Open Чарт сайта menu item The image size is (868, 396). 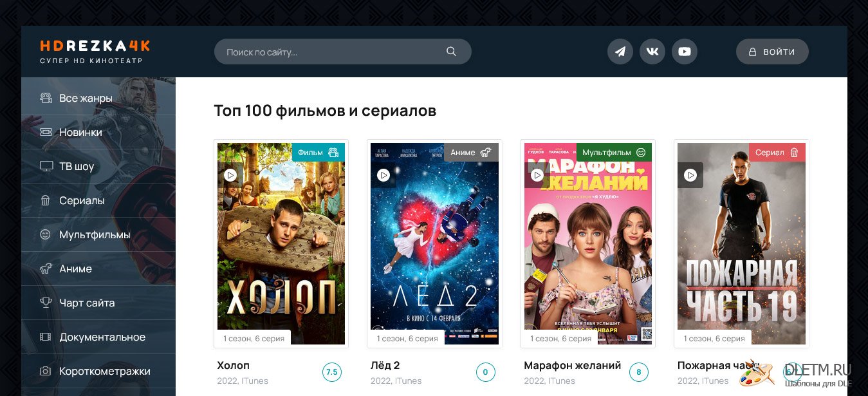pos(98,303)
